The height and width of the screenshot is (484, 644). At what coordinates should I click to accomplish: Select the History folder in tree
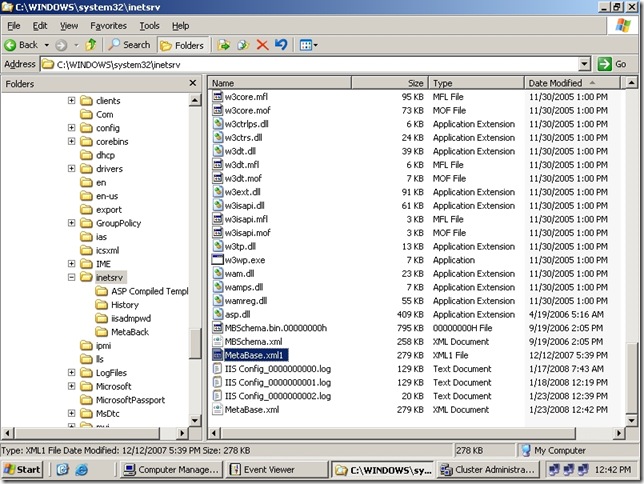coord(125,305)
